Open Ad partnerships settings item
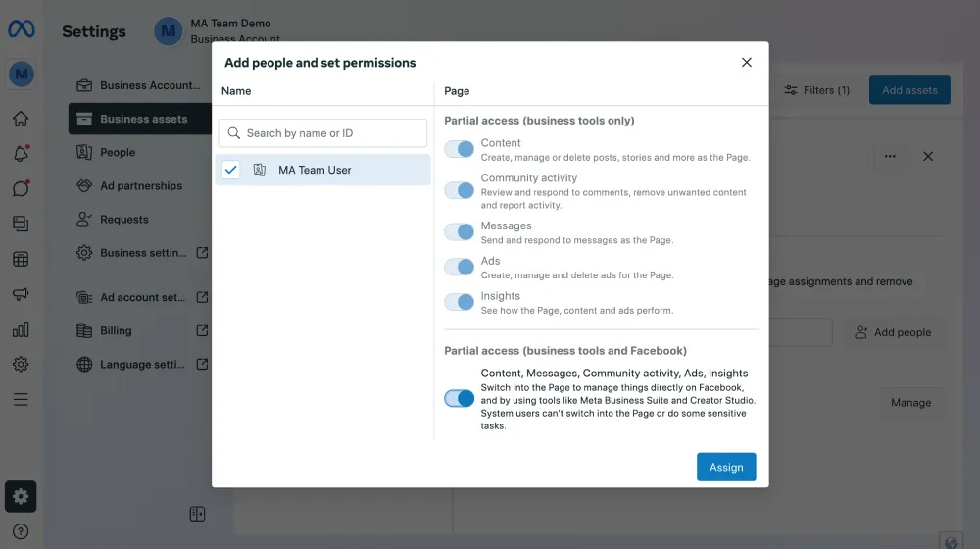 141,185
